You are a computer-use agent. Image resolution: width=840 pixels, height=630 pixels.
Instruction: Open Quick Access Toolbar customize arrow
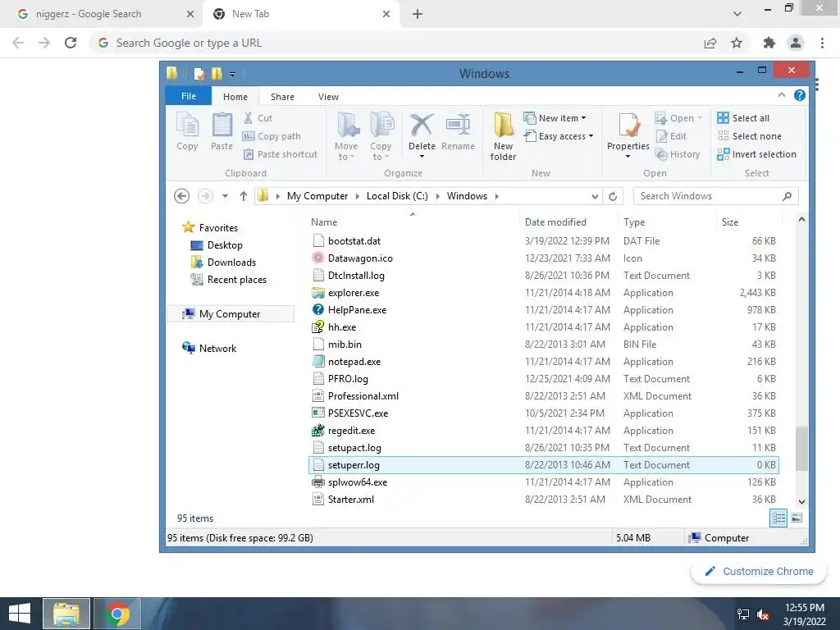tap(232, 74)
